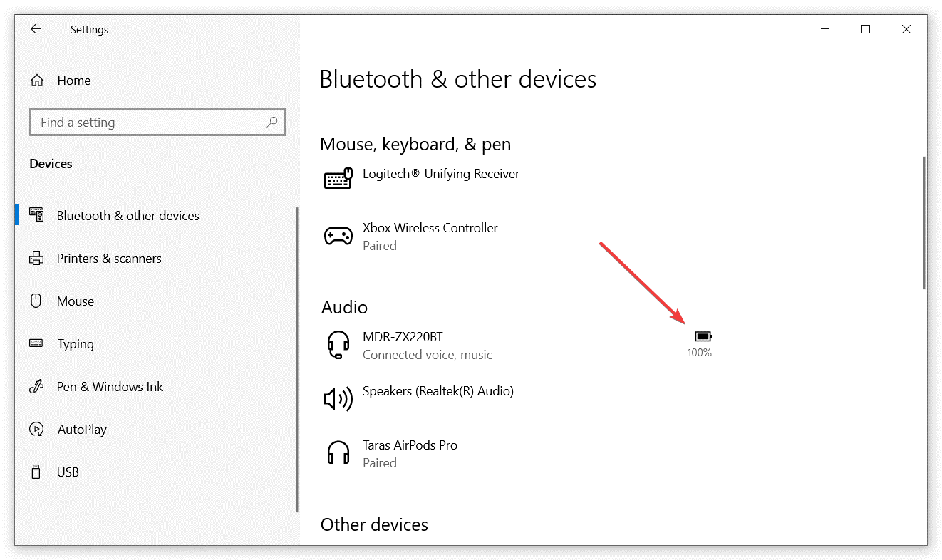
Task: Click the mouse icon in sidebar
Action: 36,301
